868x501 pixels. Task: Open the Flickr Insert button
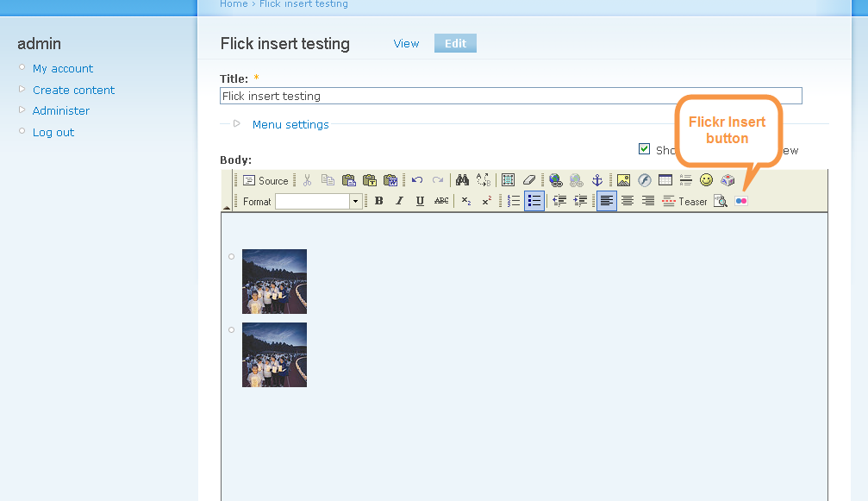click(741, 201)
